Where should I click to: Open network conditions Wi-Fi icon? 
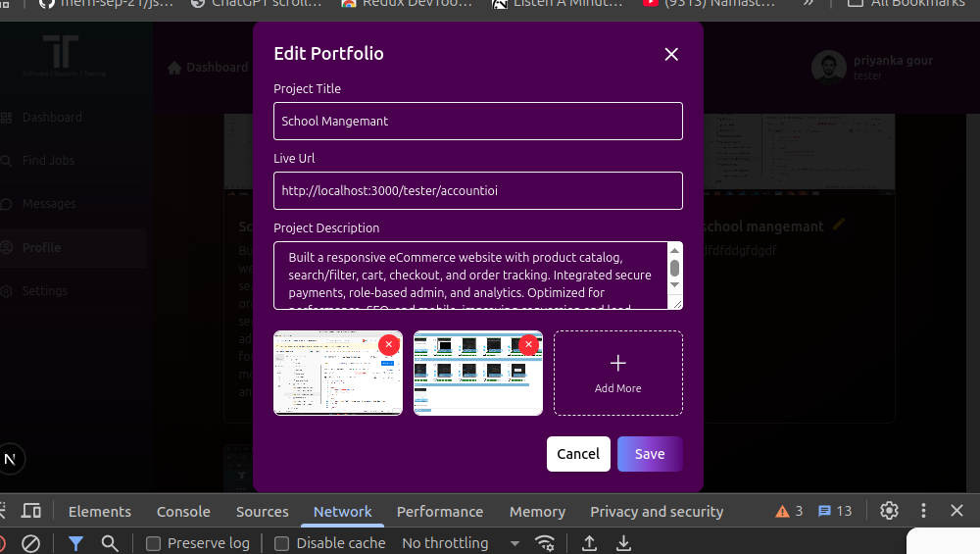[x=545, y=543]
